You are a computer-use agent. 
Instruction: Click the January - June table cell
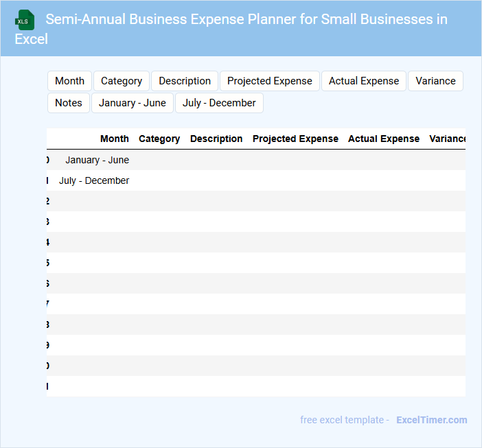[97, 160]
